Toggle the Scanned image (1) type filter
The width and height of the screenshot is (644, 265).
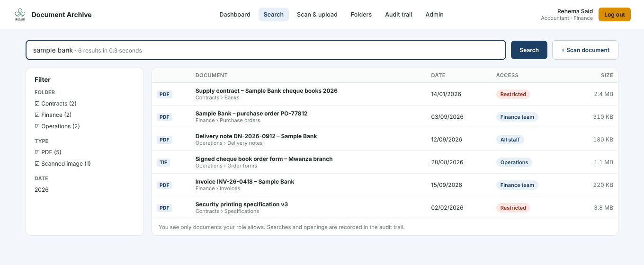click(x=63, y=164)
